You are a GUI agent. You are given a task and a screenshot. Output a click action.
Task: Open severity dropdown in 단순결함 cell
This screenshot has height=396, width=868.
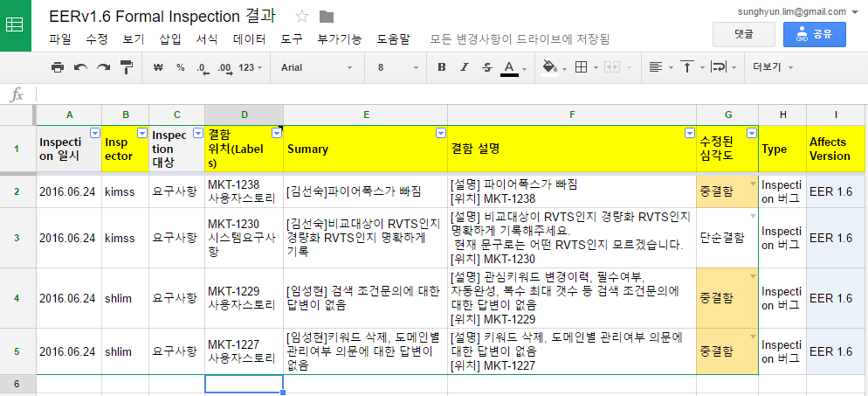click(x=753, y=216)
